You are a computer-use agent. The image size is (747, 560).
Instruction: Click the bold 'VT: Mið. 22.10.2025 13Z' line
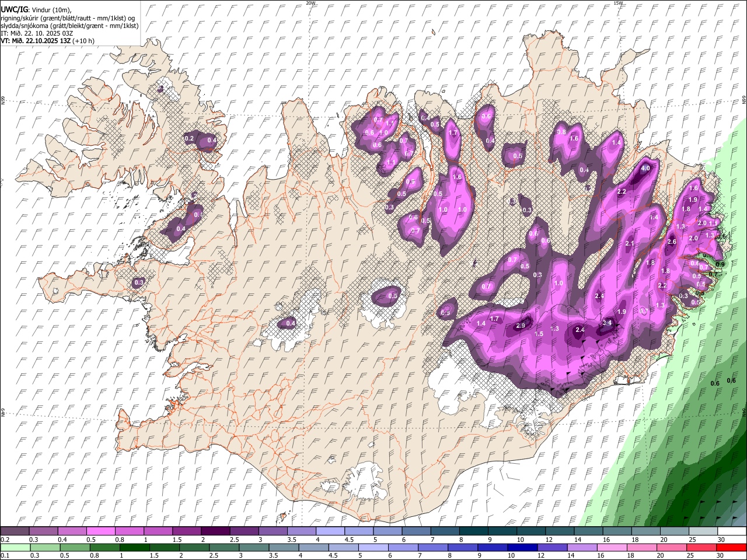click(36, 41)
